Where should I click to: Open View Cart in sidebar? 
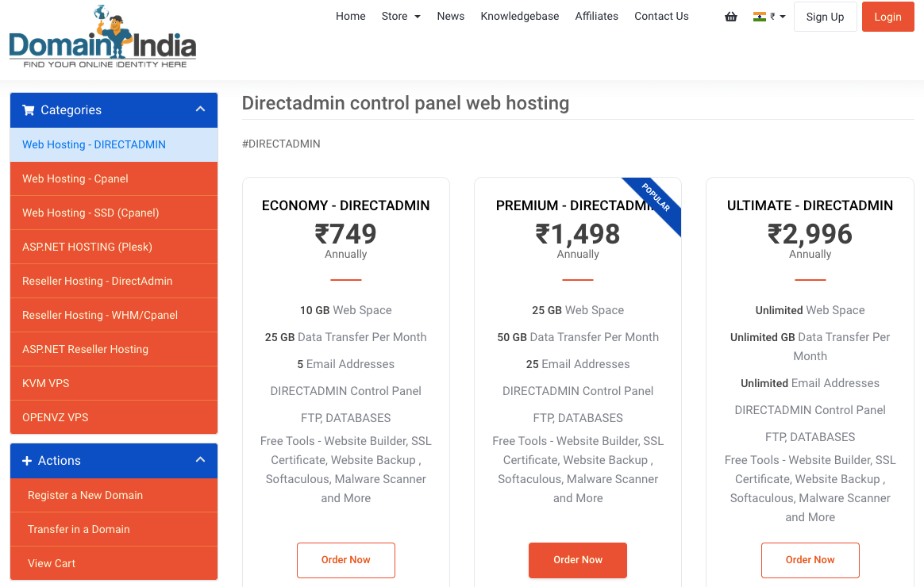[51, 563]
